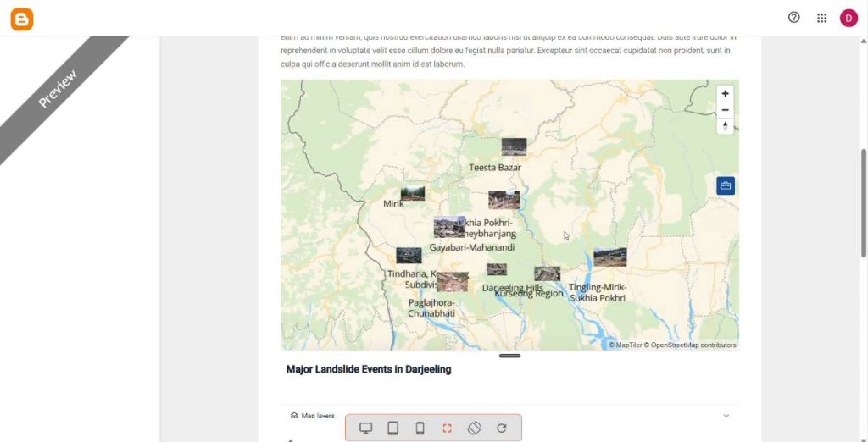Zoom in on the map
Image resolution: width=868 pixels, height=442 pixels.
pyautogui.click(x=726, y=93)
